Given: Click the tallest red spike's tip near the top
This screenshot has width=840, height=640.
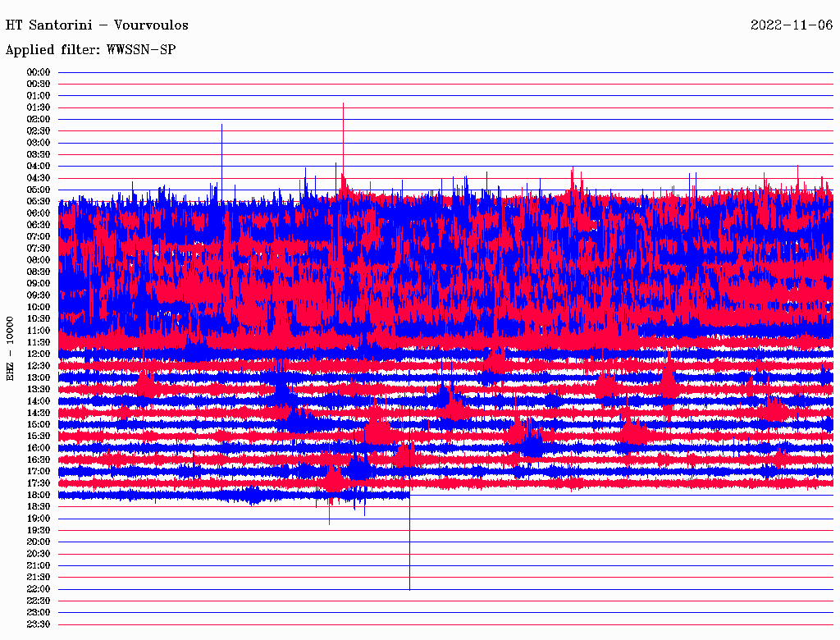Looking at the screenshot, I should (x=343, y=104).
